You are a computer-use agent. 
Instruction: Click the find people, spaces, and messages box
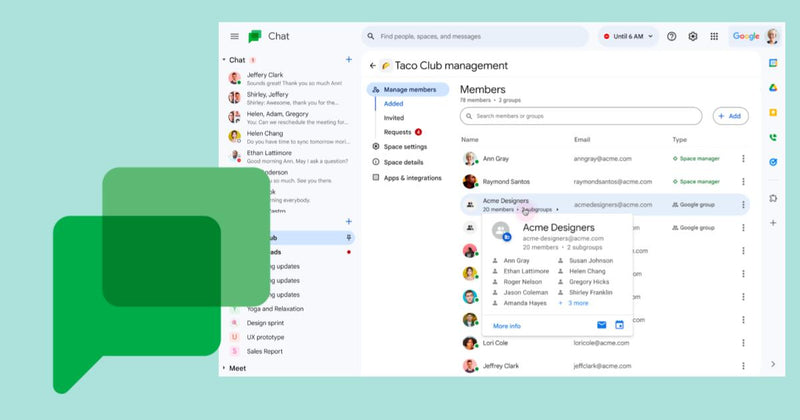(x=475, y=36)
